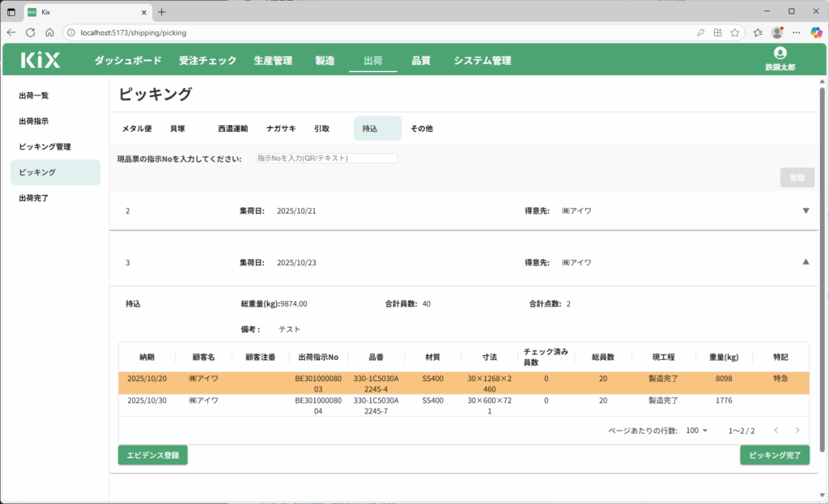Image resolution: width=829 pixels, height=504 pixels.
Task: Open the rows per page dropdown
Action: 696,430
